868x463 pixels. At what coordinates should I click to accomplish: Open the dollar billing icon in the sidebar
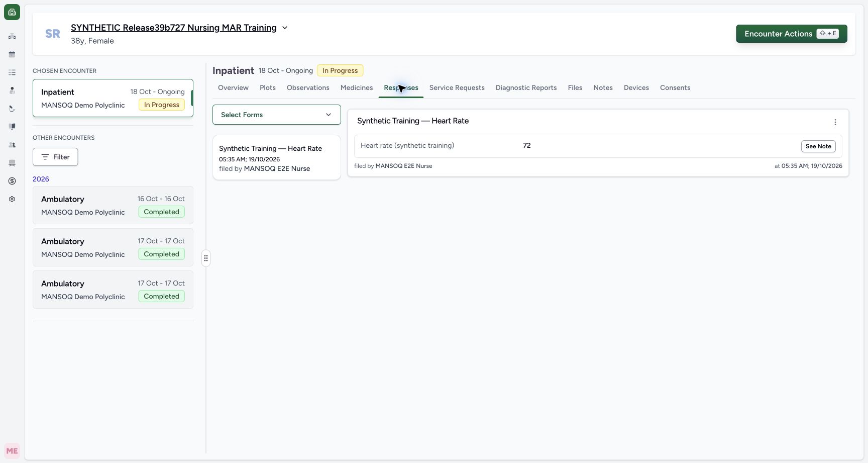pos(12,181)
